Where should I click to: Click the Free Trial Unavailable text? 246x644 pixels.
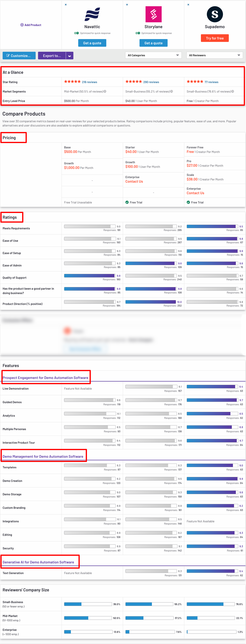78,203
